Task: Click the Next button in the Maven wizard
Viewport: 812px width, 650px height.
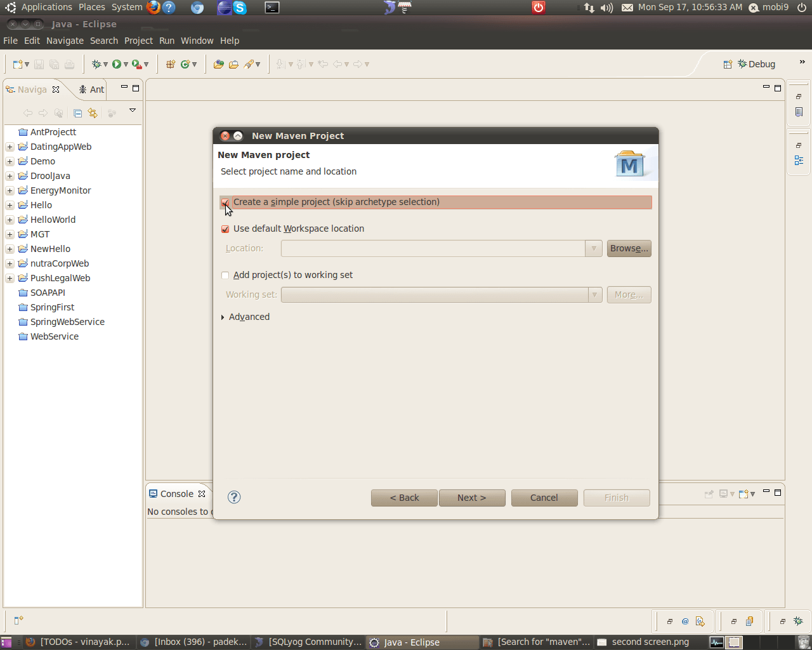Action: 472,498
